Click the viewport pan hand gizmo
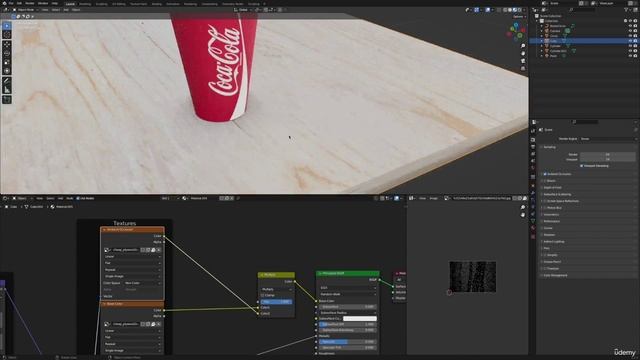640x360 pixels. (x=523, y=53)
